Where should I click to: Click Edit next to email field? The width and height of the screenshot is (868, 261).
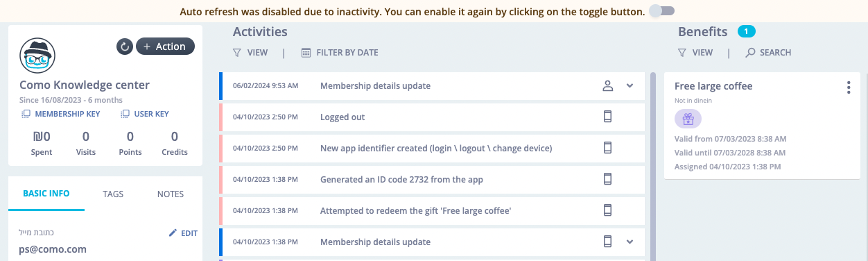183,233
